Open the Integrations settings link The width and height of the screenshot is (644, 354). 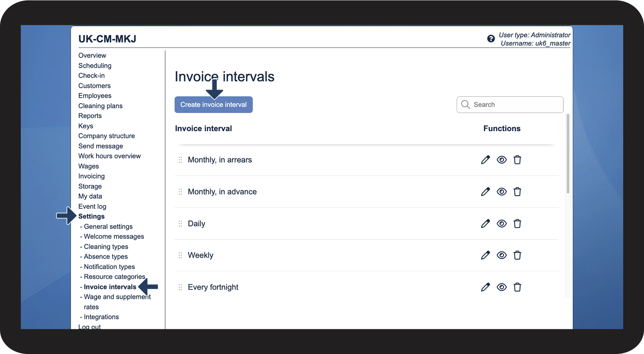(x=101, y=317)
